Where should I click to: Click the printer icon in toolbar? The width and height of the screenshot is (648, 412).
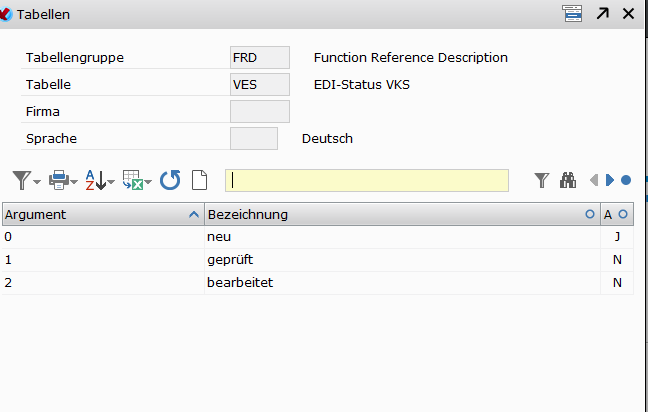pos(58,180)
